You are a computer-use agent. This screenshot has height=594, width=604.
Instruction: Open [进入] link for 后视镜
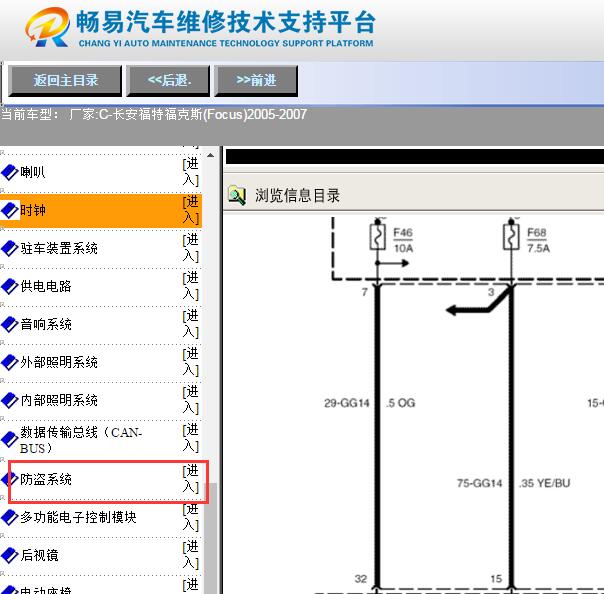tap(191, 555)
